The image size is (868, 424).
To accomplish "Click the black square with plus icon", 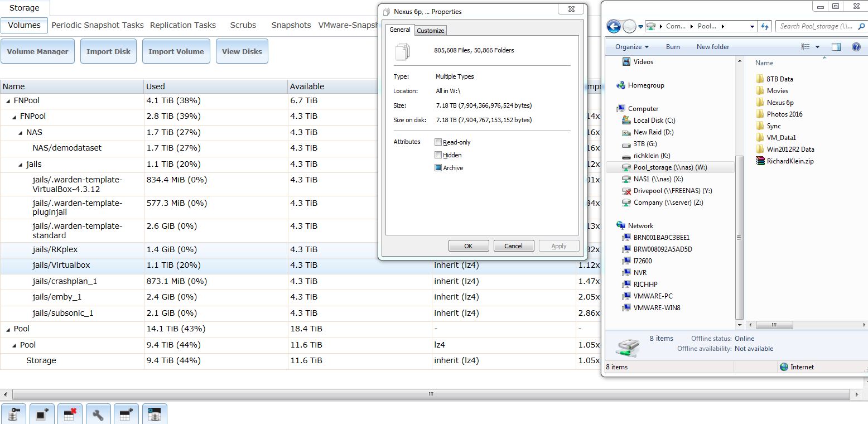I will [42, 414].
